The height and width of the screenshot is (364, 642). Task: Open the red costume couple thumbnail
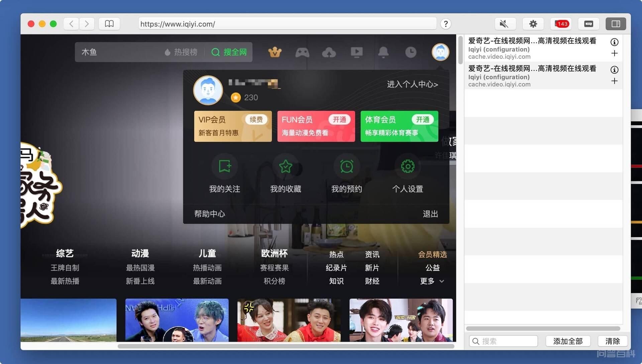289,320
